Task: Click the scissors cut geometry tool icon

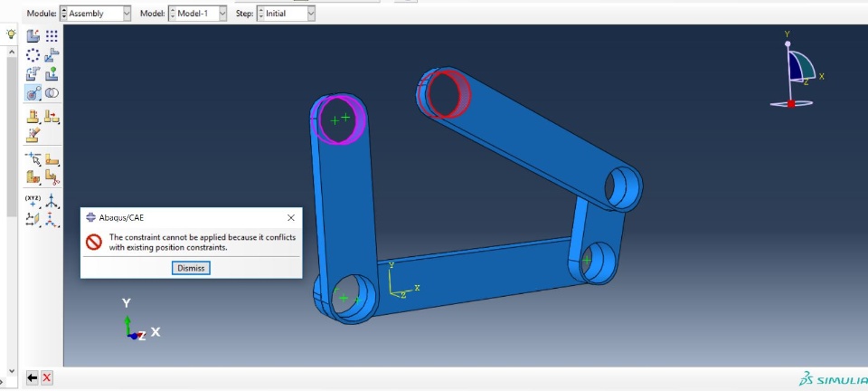Action: click(x=52, y=177)
